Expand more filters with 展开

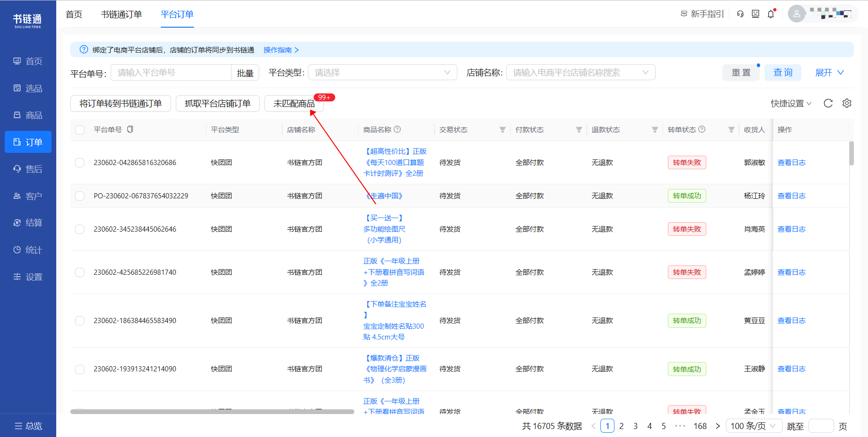pyautogui.click(x=830, y=73)
